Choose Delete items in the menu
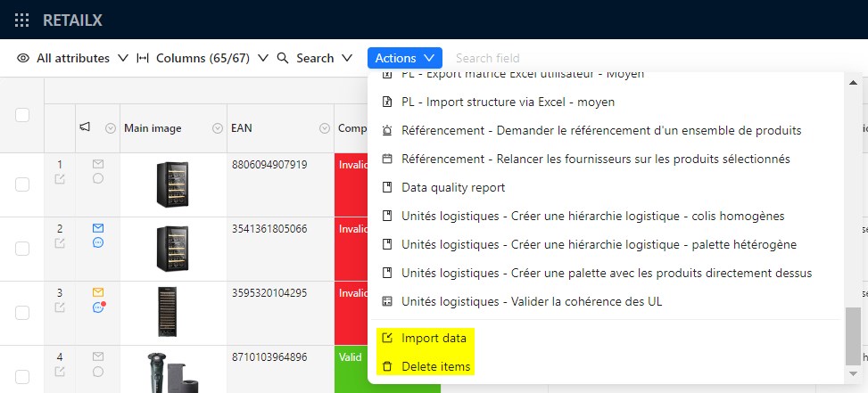 pyautogui.click(x=435, y=366)
